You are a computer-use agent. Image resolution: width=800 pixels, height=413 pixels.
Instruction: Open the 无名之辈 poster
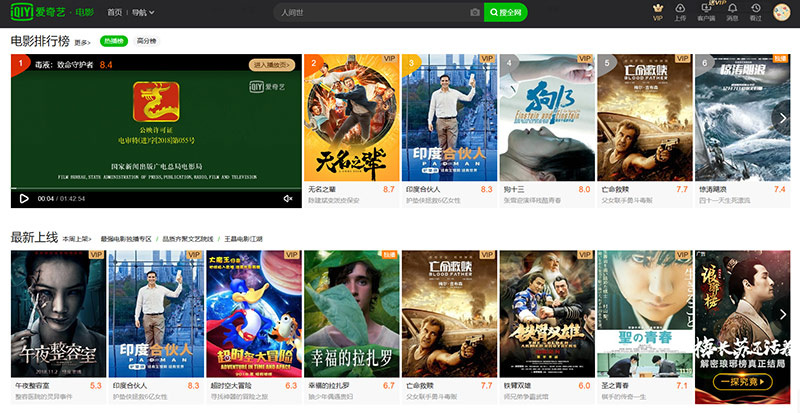click(x=352, y=118)
